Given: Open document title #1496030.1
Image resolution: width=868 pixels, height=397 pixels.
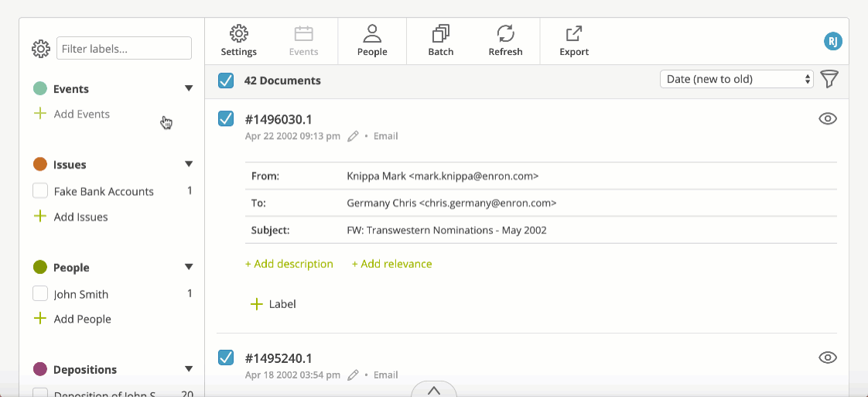Looking at the screenshot, I should tap(279, 119).
